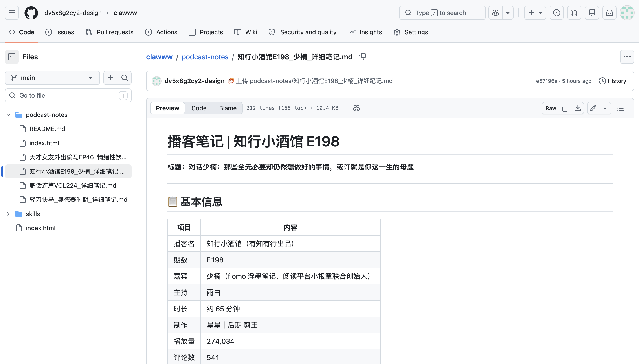
Task: Open user profile avatar menu
Action: point(627,13)
